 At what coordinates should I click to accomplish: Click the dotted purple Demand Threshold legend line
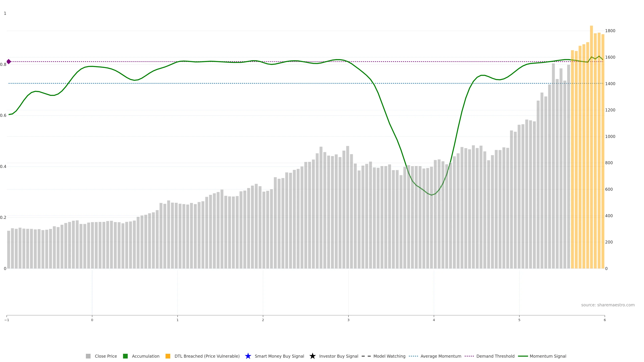click(x=469, y=356)
